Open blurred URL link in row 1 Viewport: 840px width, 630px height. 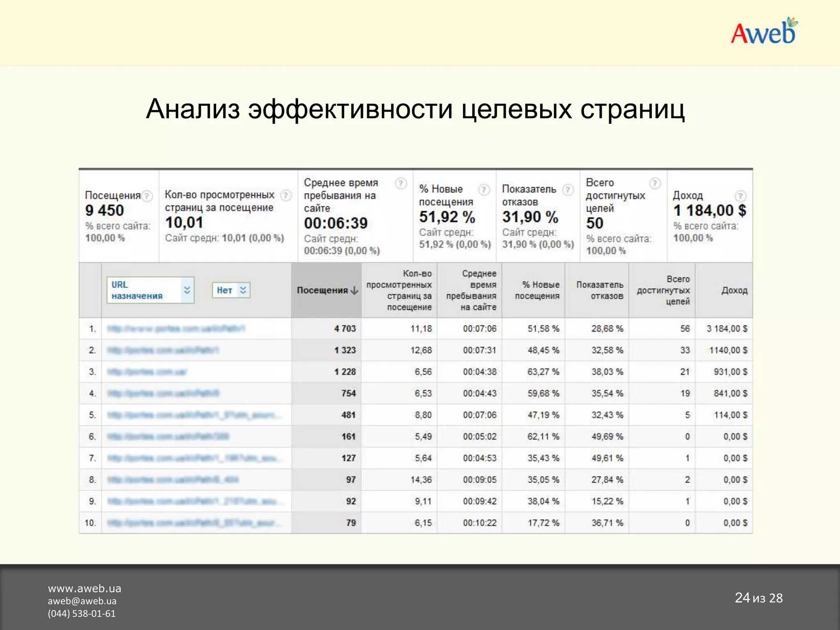(x=176, y=329)
